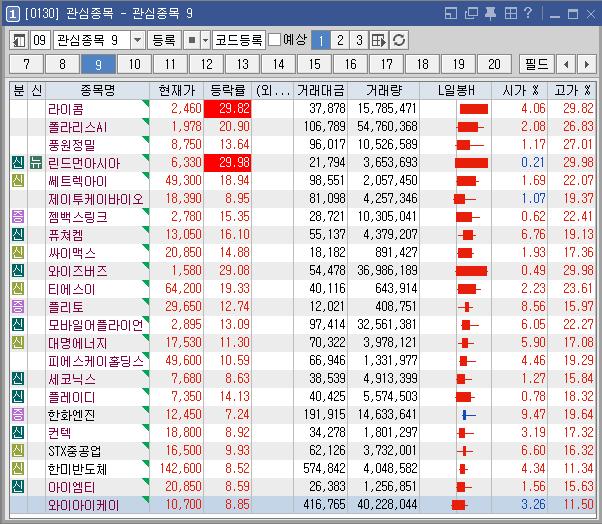Click the 관심종목 9 name field
The width and height of the screenshot is (602, 524).
click(92, 40)
